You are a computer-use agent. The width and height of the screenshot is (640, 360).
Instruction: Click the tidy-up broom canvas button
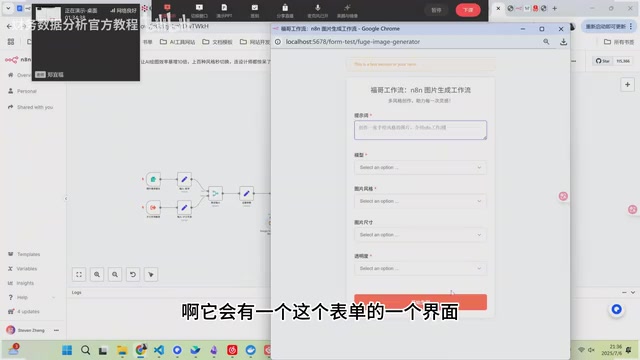coord(151,275)
